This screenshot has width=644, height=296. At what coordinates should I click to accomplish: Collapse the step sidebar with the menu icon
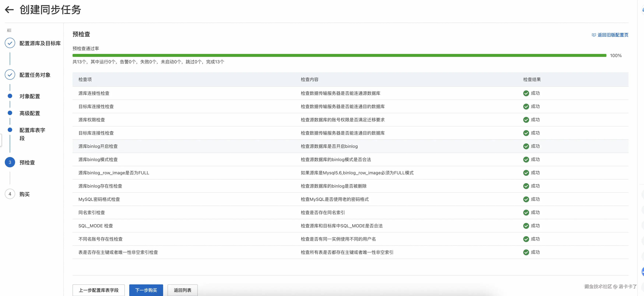(9, 31)
